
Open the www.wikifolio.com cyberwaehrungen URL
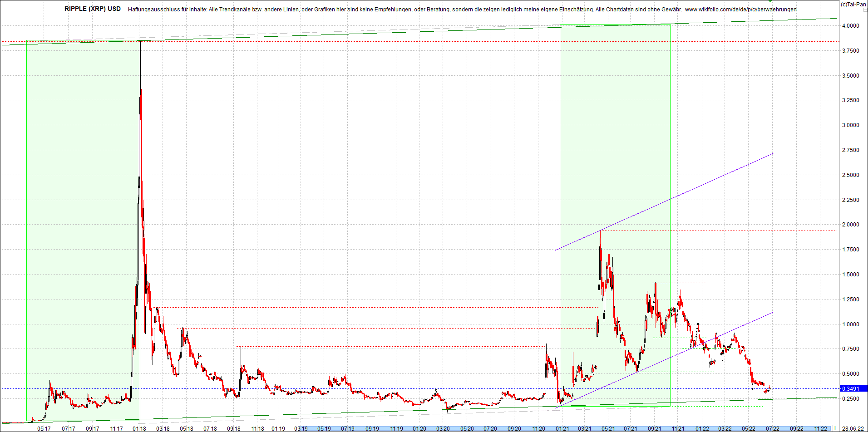[x=740, y=9]
